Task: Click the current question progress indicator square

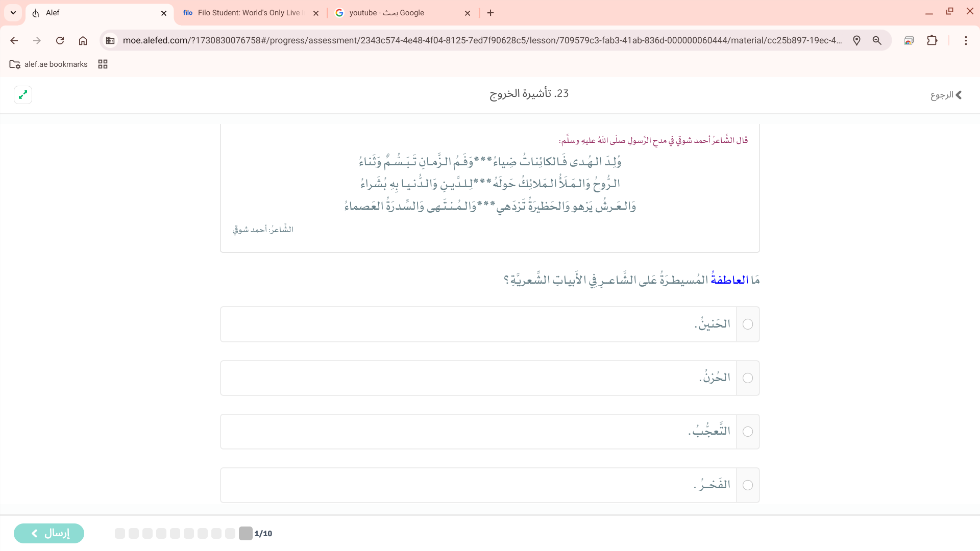Action: pos(246,533)
